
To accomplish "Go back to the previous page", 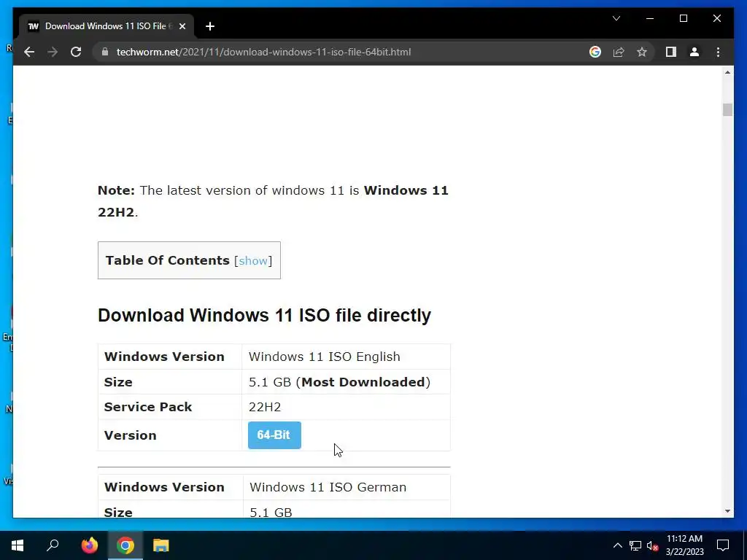I will 29,52.
